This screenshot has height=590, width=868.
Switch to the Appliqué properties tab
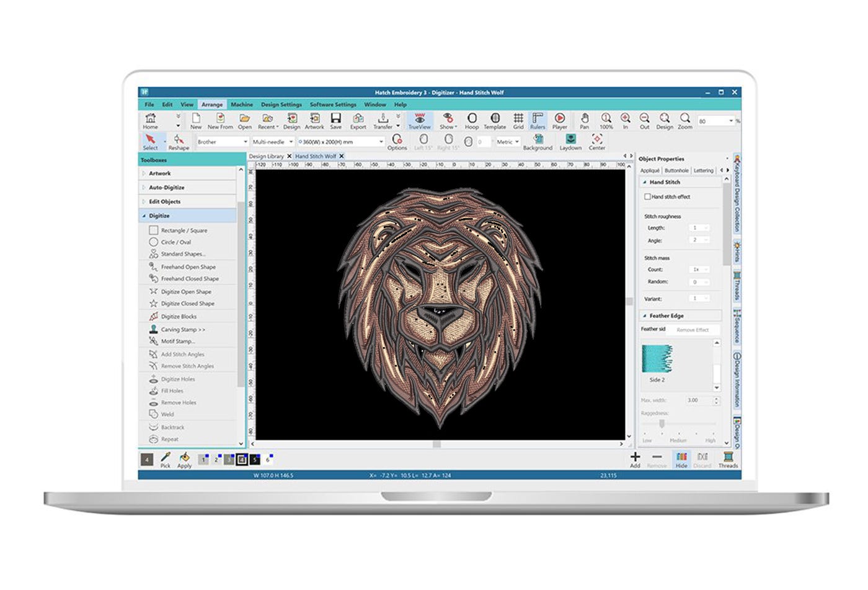[x=650, y=170]
